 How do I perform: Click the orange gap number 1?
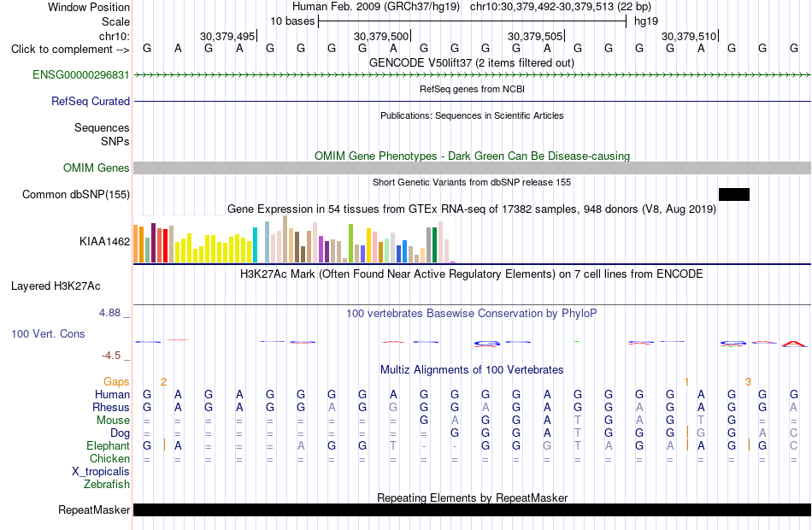(686, 382)
